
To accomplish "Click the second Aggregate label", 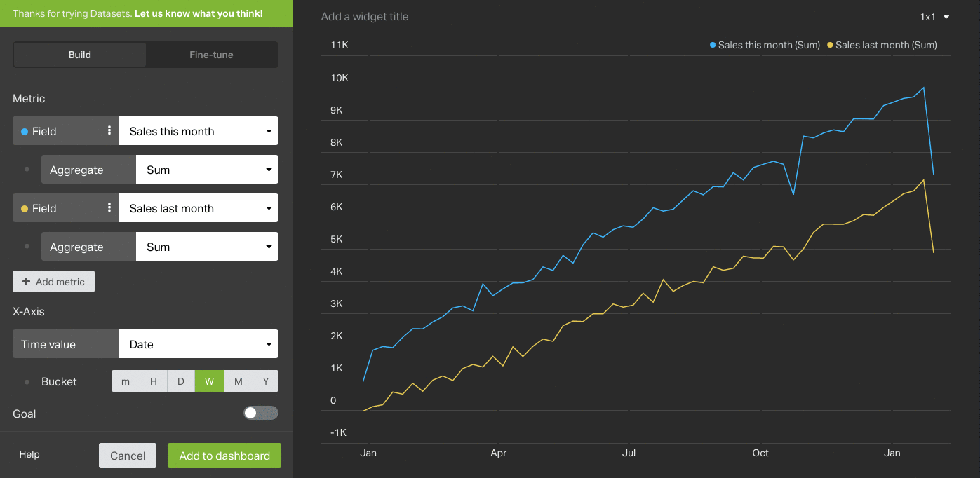I will point(76,247).
